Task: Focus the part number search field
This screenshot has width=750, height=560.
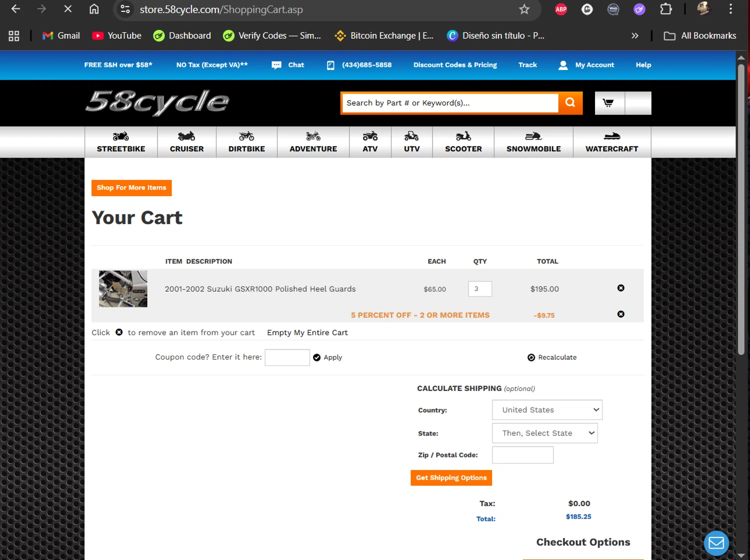Action: click(450, 103)
